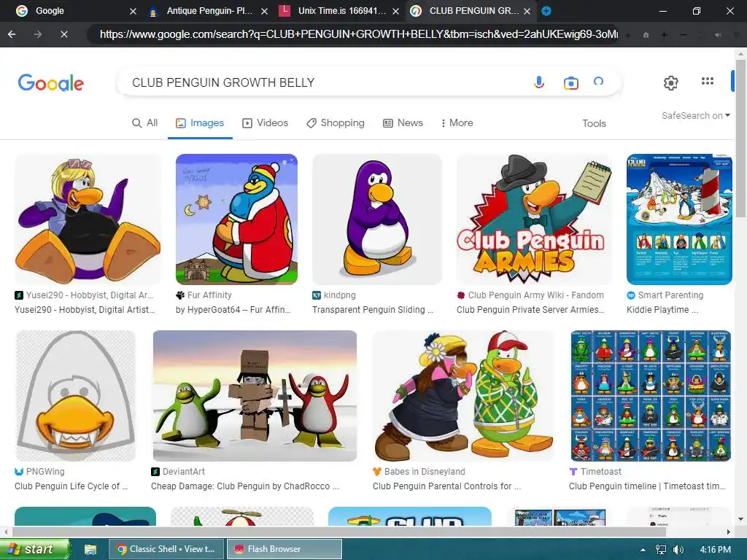Click the search magnifier icon in search box
The height and width of the screenshot is (560, 747).
598,82
